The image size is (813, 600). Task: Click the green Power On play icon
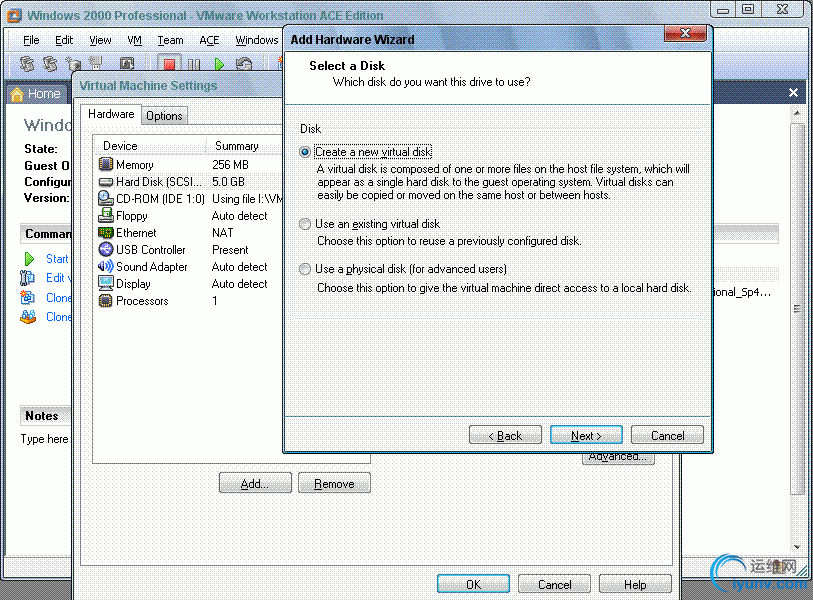coord(219,64)
